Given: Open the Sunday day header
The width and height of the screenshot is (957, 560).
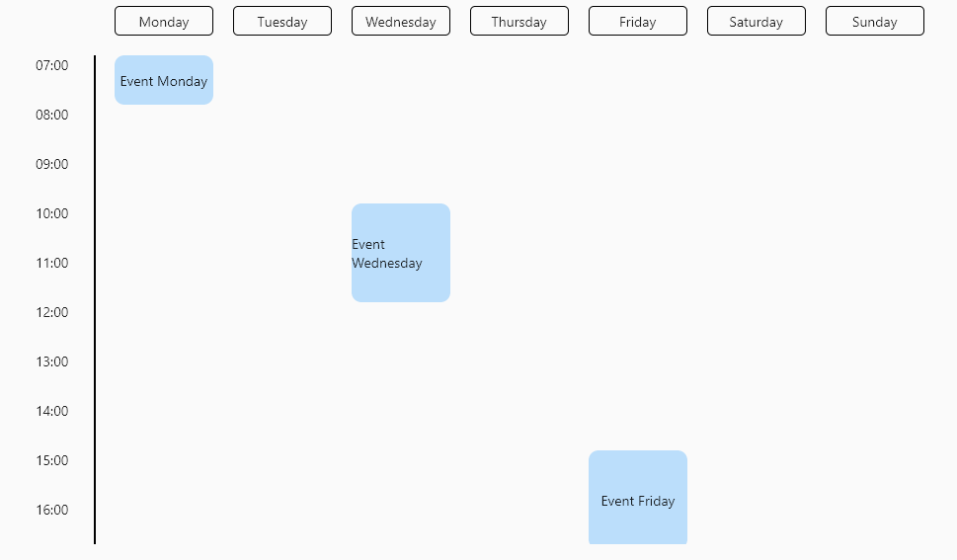Looking at the screenshot, I should pos(875,22).
